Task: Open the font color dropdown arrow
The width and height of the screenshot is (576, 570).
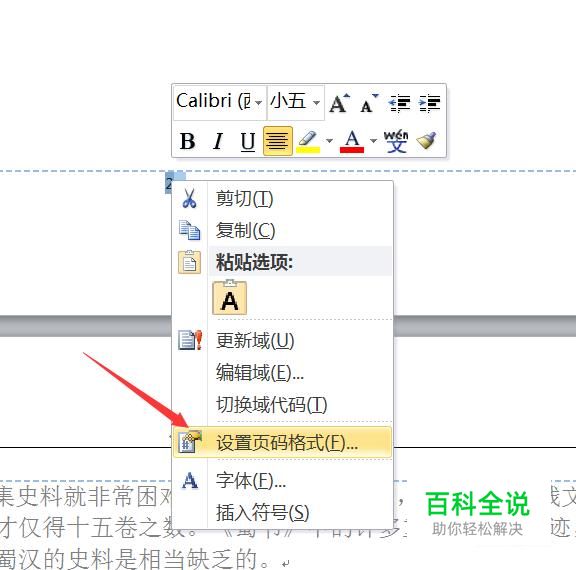Action: [x=373, y=141]
